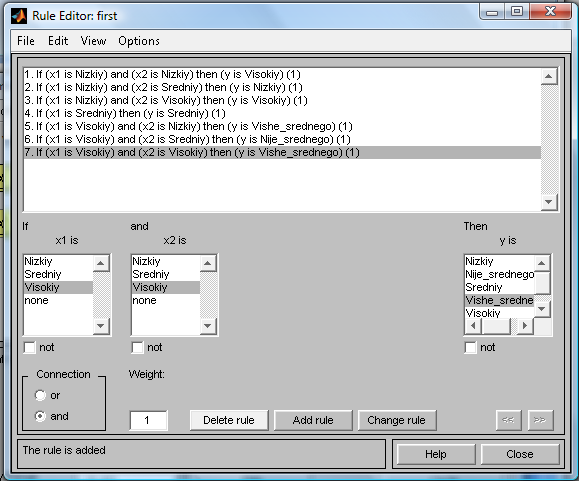
Task: Minimize the Rule Editor window
Action: [492, 12]
